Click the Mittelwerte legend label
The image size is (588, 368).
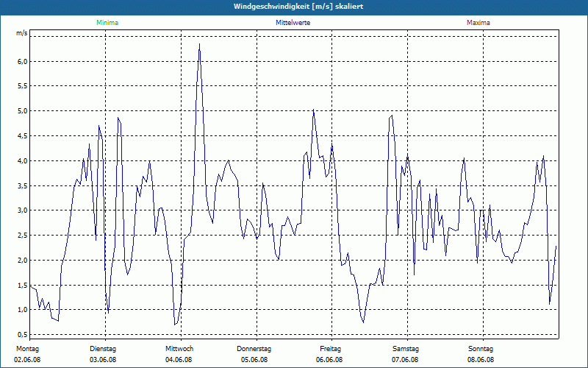tap(293, 23)
